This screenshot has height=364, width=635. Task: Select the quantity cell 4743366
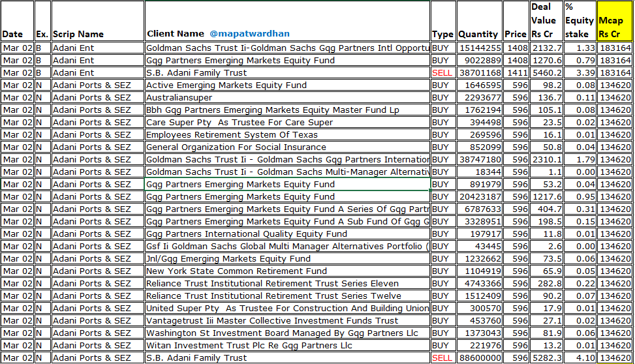click(480, 283)
